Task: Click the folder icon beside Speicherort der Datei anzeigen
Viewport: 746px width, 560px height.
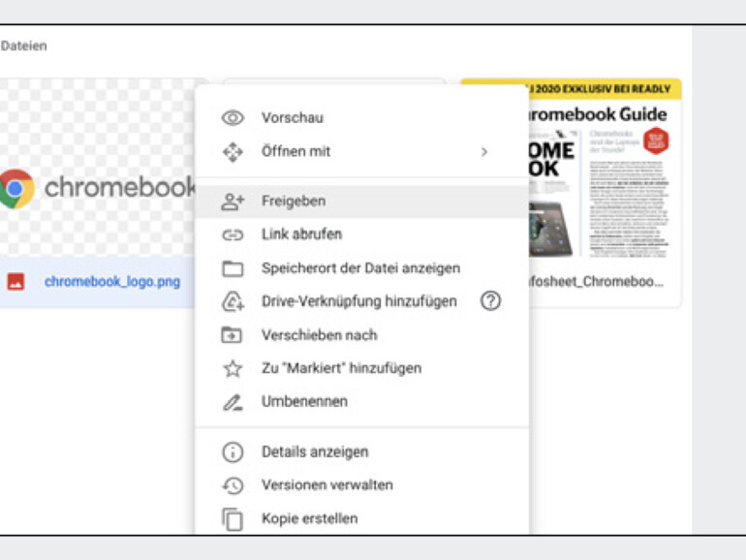Action: pyautogui.click(x=233, y=268)
